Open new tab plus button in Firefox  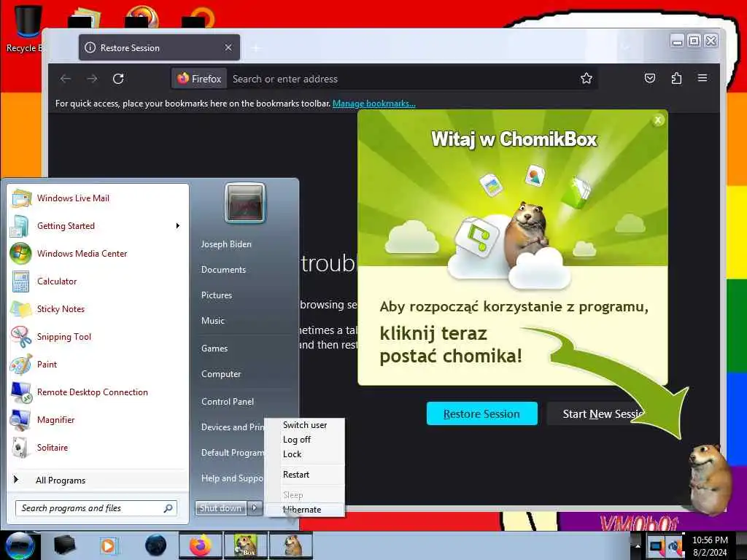256,48
